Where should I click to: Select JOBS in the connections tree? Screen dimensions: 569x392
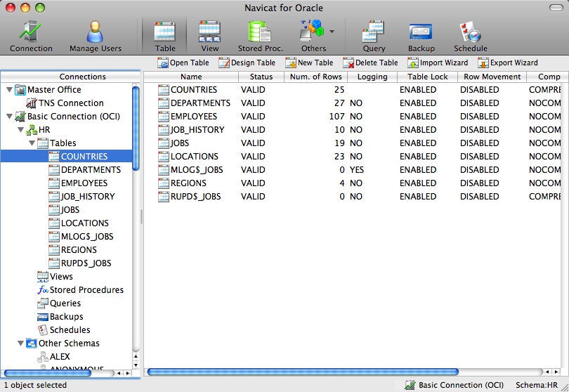(x=64, y=210)
